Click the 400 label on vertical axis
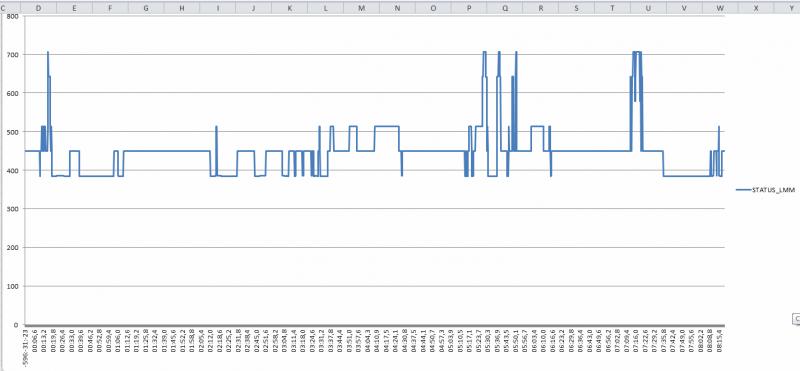The width and height of the screenshot is (800, 371). (13, 170)
